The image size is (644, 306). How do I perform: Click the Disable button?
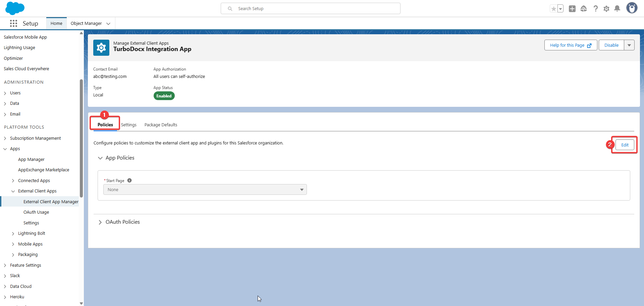(611, 45)
